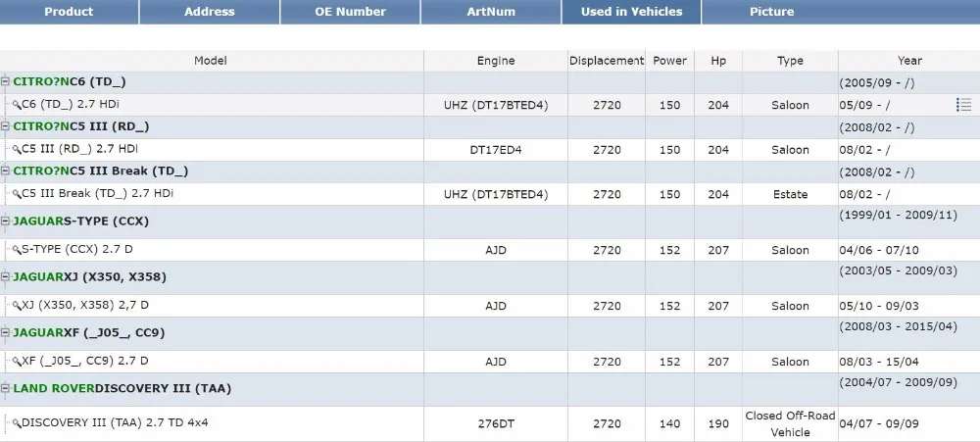Click Closed Off-Road Vehicle type cell
The width and height of the screenshot is (980, 442).
coord(790,424)
